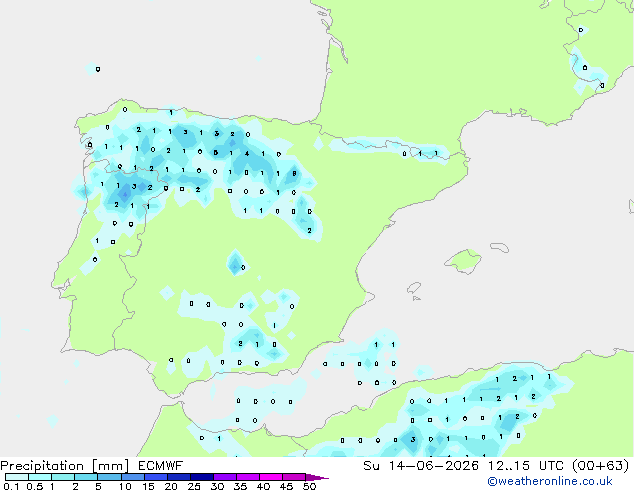Click the "45" legend scale value
This screenshot has height=490, width=634.
pyautogui.click(x=286, y=486)
